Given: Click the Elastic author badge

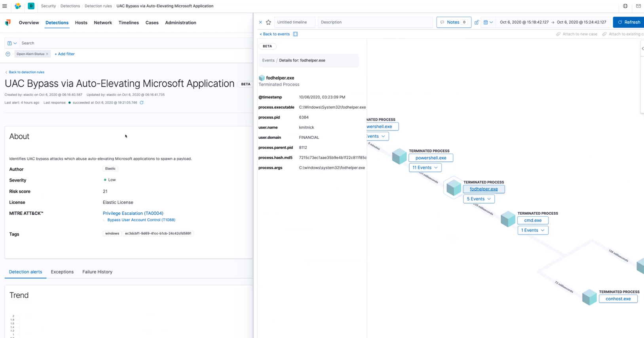Looking at the screenshot, I should (x=110, y=168).
